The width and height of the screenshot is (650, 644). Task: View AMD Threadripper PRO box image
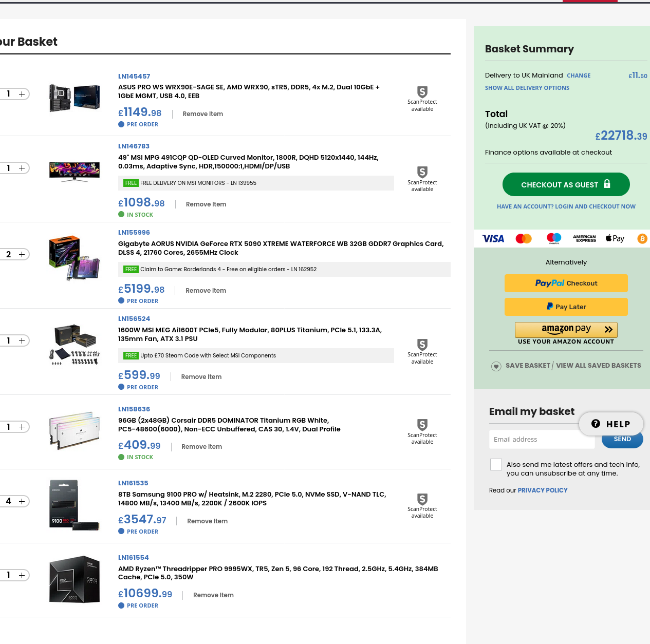75,579
